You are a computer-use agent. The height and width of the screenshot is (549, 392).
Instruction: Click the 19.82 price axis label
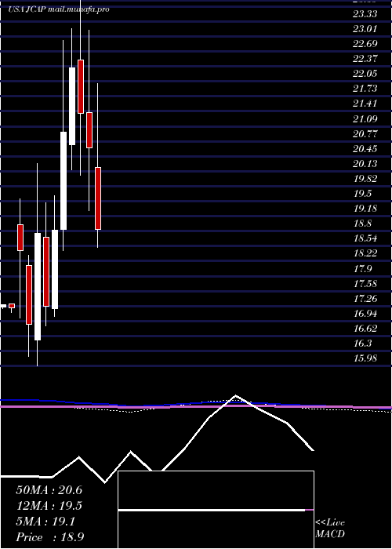365,179
